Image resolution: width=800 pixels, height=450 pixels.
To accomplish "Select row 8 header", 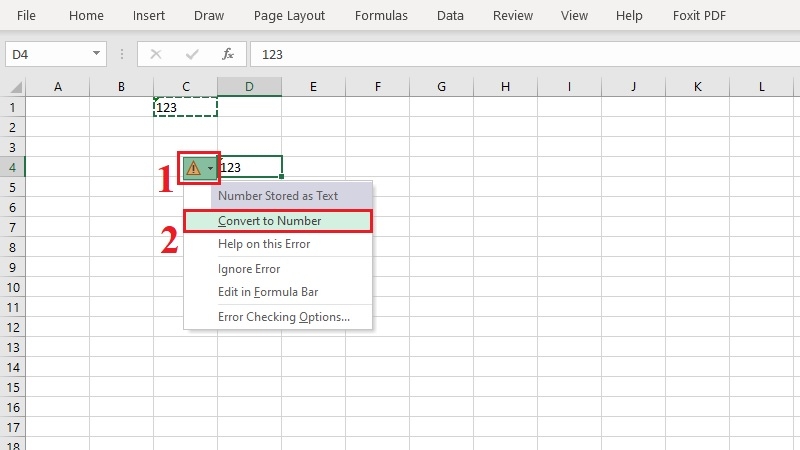I will [x=13, y=247].
